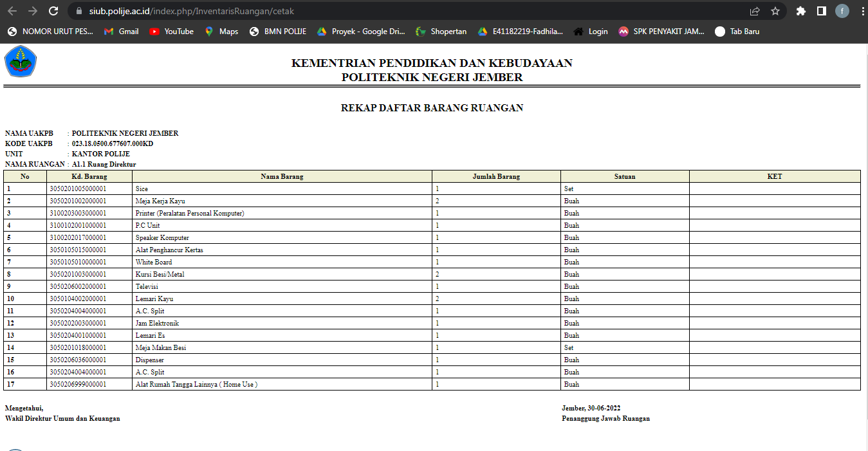Open the Login bookmark
The height and width of the screenshot is (451, 868).
[x=591, y=31]
